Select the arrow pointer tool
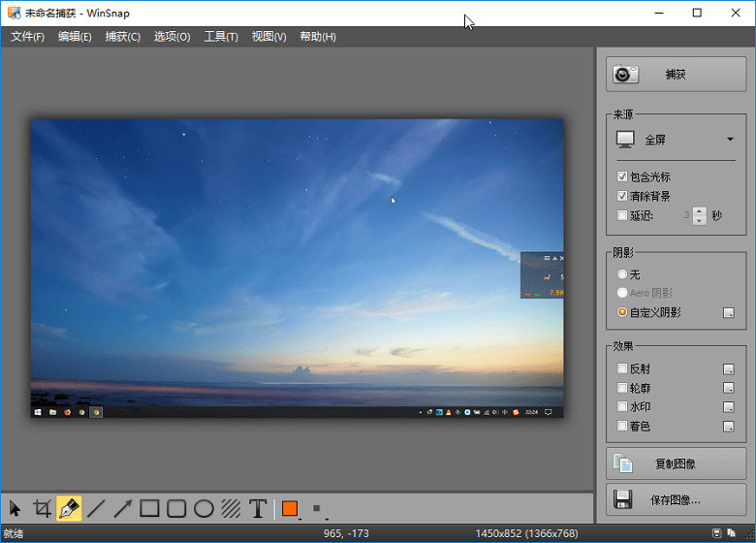The height and width of the screenshot is (543, 756). click(x=15, y=508)
